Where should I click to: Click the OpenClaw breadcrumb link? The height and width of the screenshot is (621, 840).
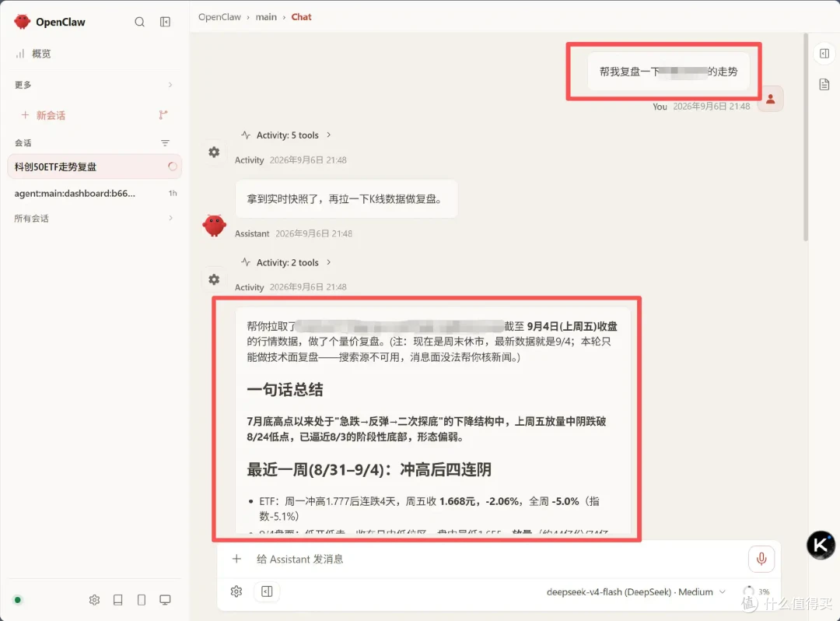tap(219, 17)
